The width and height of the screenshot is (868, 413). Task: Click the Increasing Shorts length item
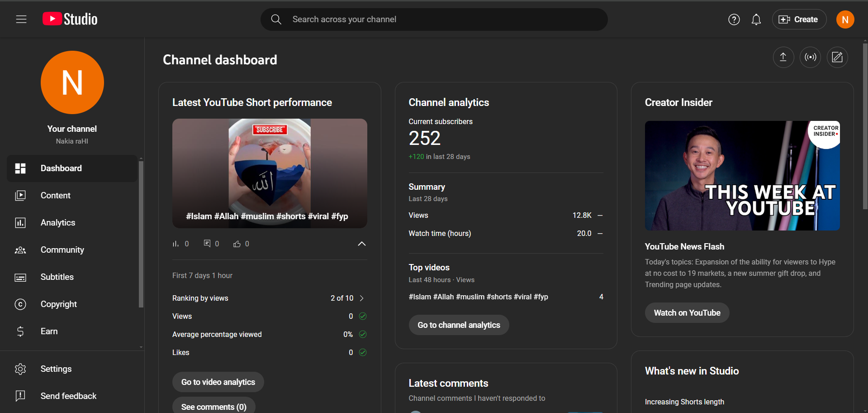click(x=684, y=402)
